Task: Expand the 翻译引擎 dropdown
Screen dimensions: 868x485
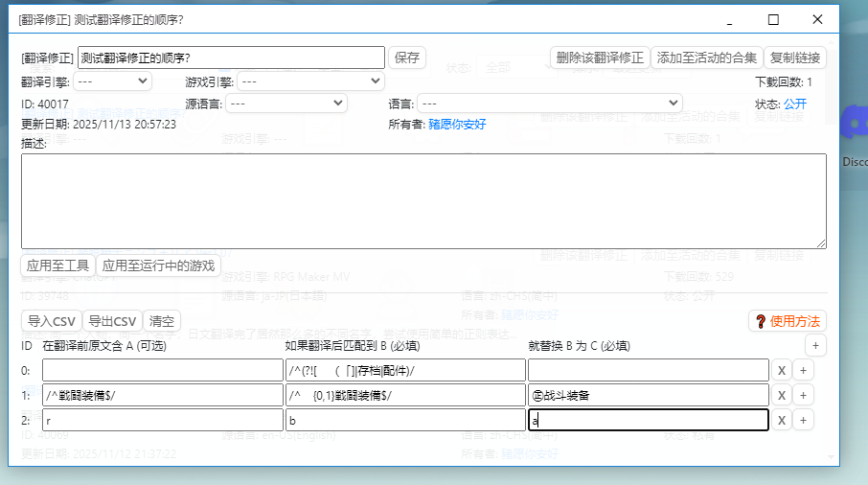Action: pyautogui.click(x=112, y=81)
